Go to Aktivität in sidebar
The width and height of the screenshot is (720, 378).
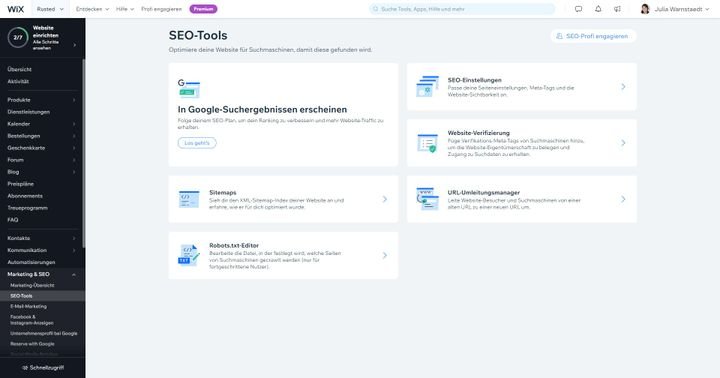click(18, 81)
